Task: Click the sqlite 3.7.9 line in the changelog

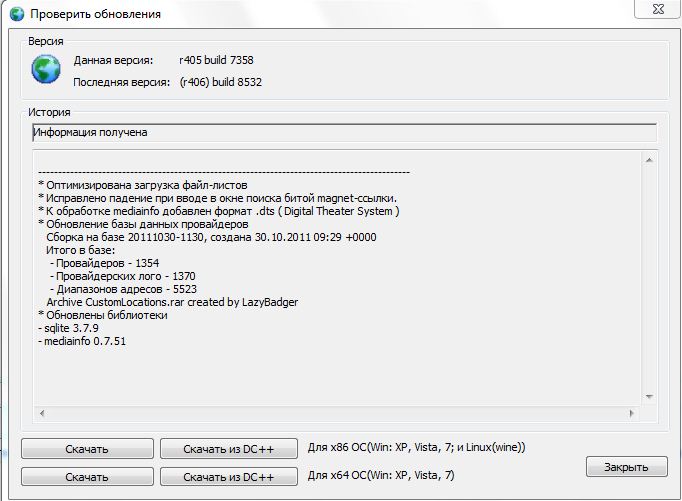Action: point(68,328)
